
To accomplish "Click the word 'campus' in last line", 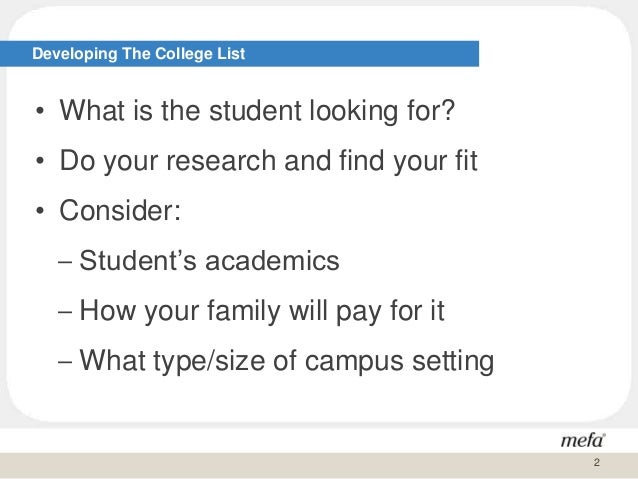I will point(354,362).
